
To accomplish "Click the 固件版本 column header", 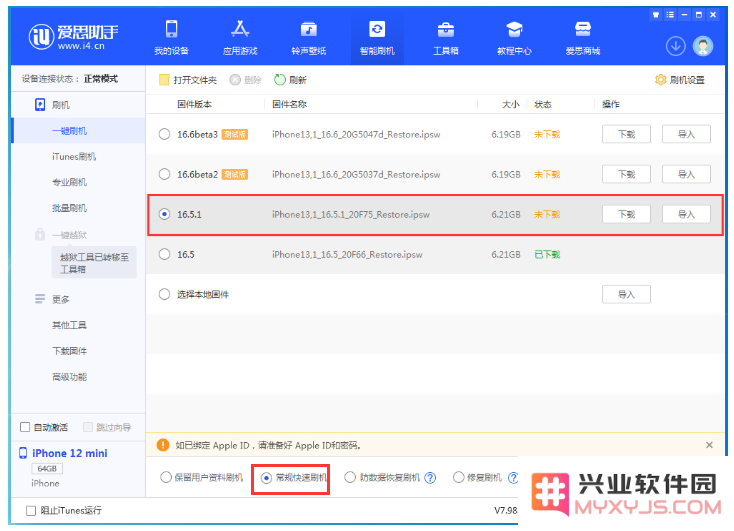I will [x=194, y=104].
